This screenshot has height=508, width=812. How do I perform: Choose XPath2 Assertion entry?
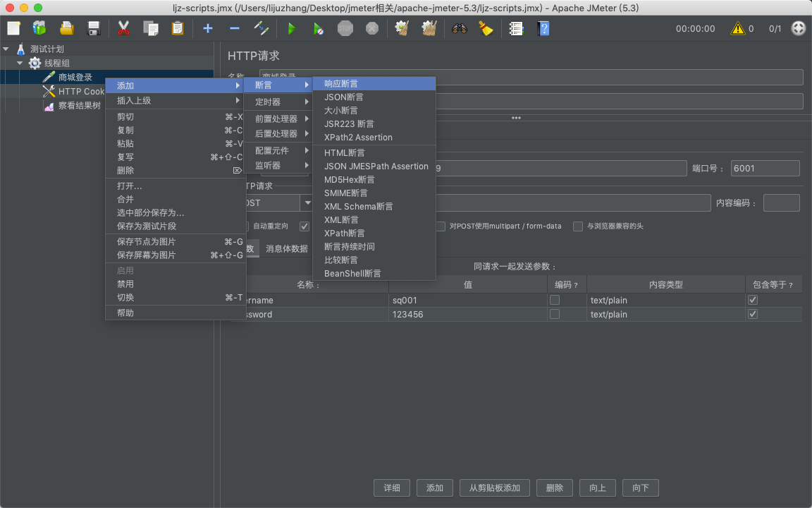(x=374, y=138)
